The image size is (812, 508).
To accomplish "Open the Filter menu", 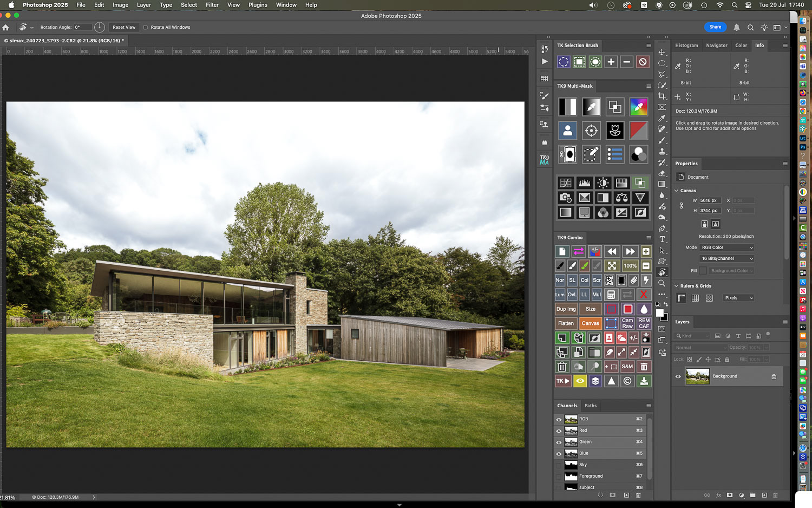I will (212, 5).
